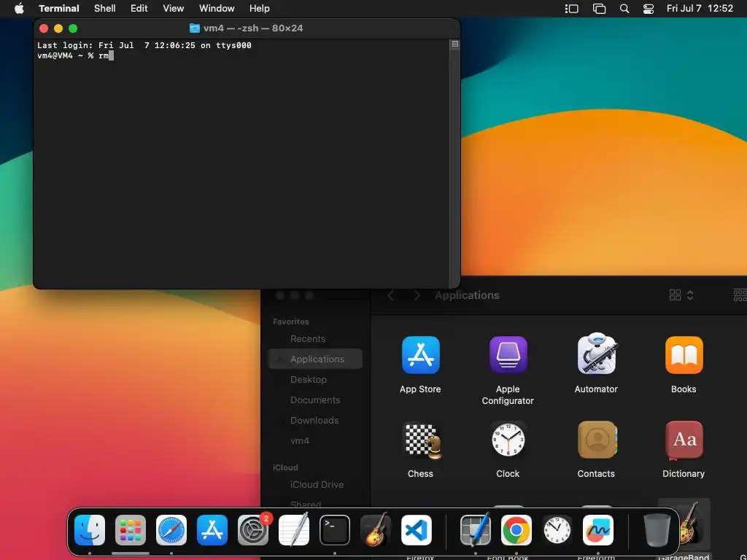The image size is (747, 560).
Task: Open Spotlight search in menu bar
Action: pos(624,9)
